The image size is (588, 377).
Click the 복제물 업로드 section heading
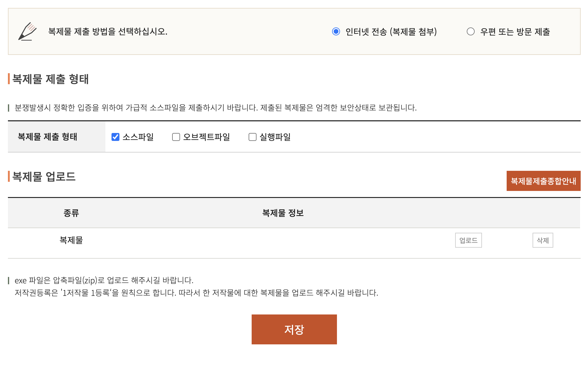pyautogui.click(x=44, y=177)
